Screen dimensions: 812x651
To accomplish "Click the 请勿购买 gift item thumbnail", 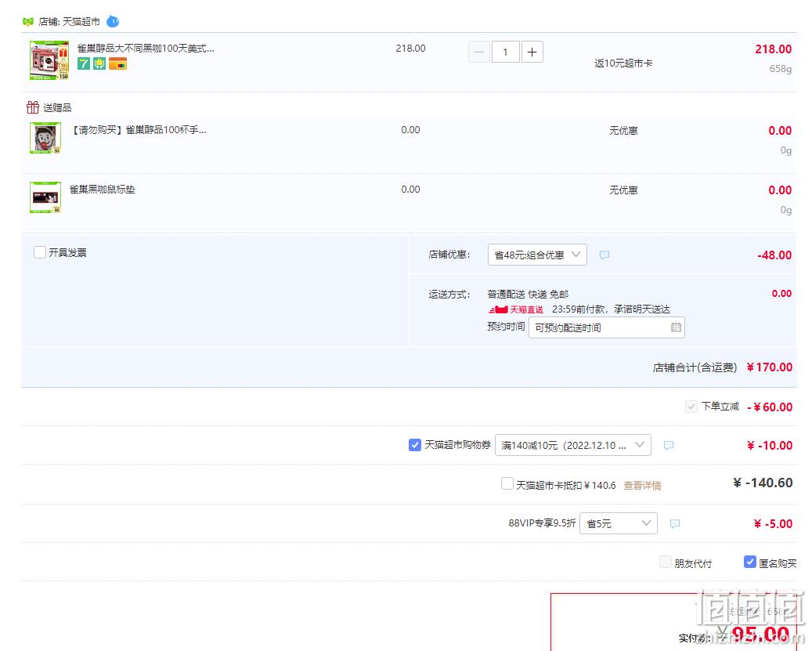I will click(45, 138).
